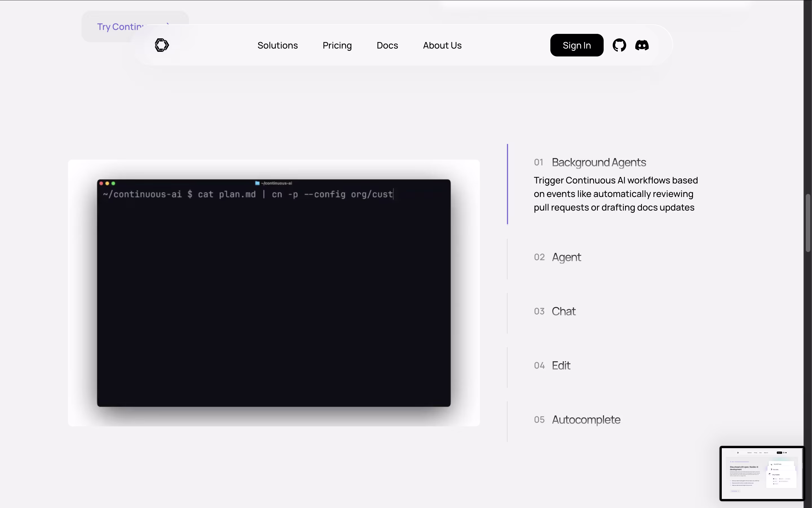Expand the 02 Agent section

[x=557, y=257]
